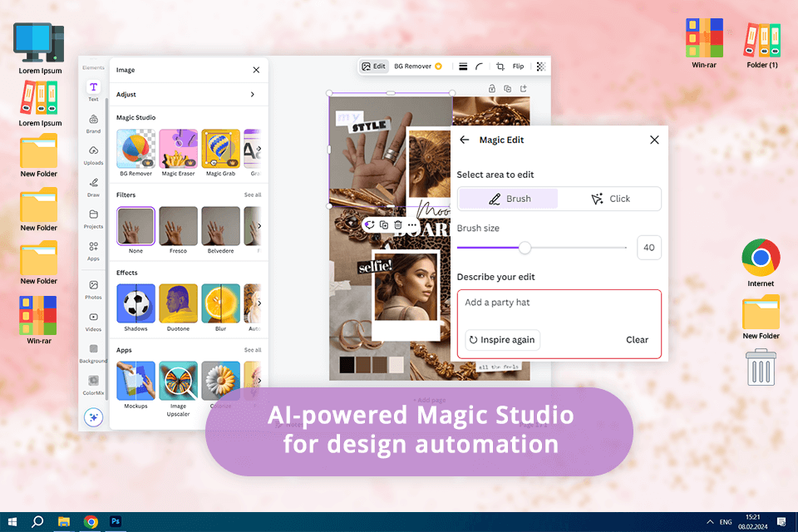Open Photoshop from the taskbar

(116, 522)
